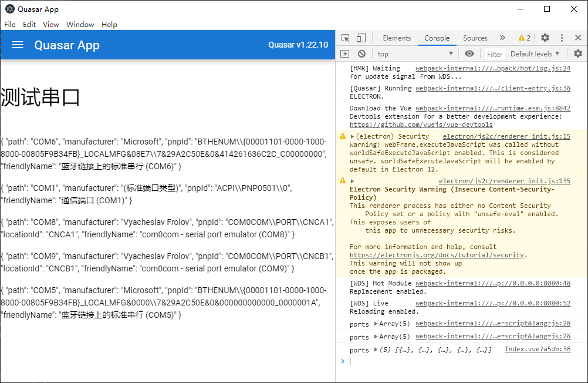Create live expression with eye icon
Screen dimensions: 588x383
(469, 53)
